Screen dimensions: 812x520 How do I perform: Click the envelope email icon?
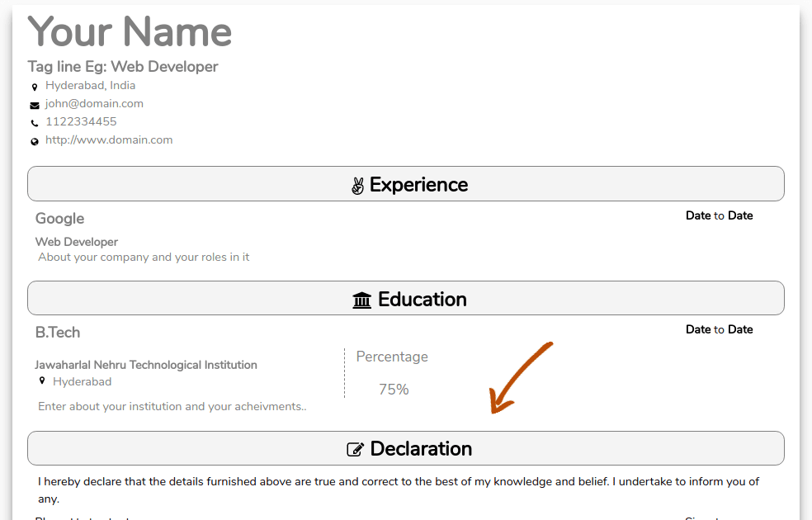(35, 105)
